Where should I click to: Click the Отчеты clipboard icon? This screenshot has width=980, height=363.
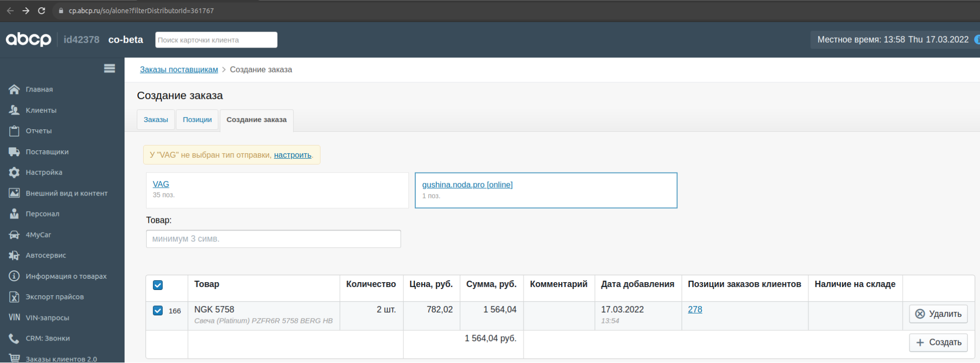click(14, 131)
